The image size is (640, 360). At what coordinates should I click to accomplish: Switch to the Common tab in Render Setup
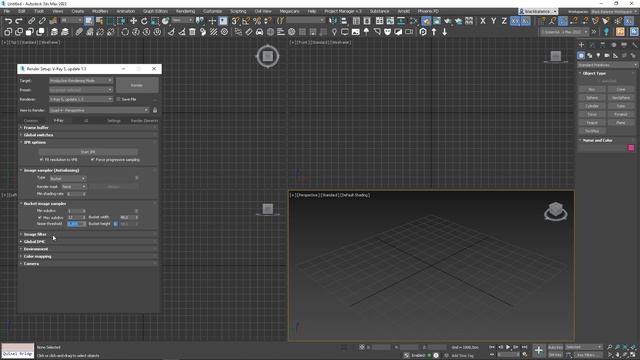point(31,121)
